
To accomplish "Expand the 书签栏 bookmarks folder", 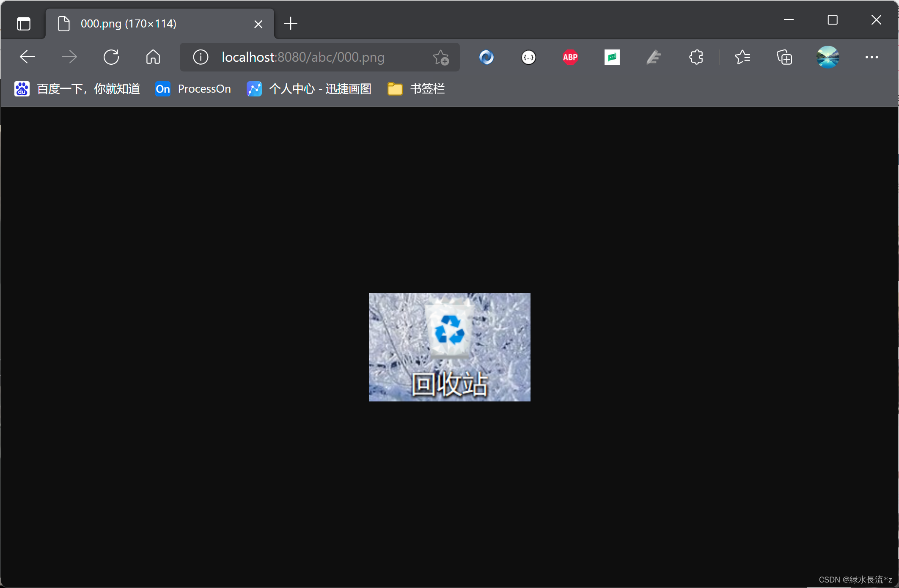I will point(416,89).
